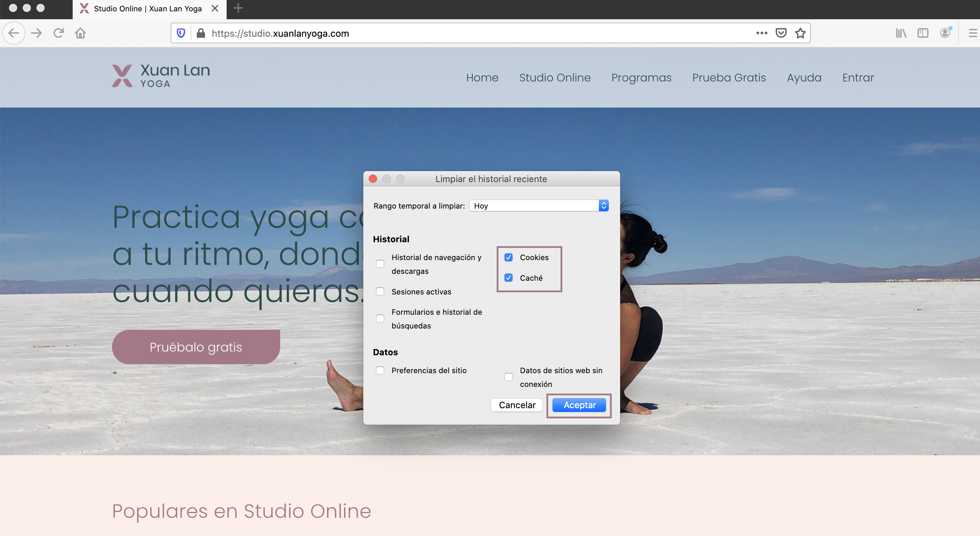
Task: Go to the Ayuda navigation item
Action: coord(804,78)
